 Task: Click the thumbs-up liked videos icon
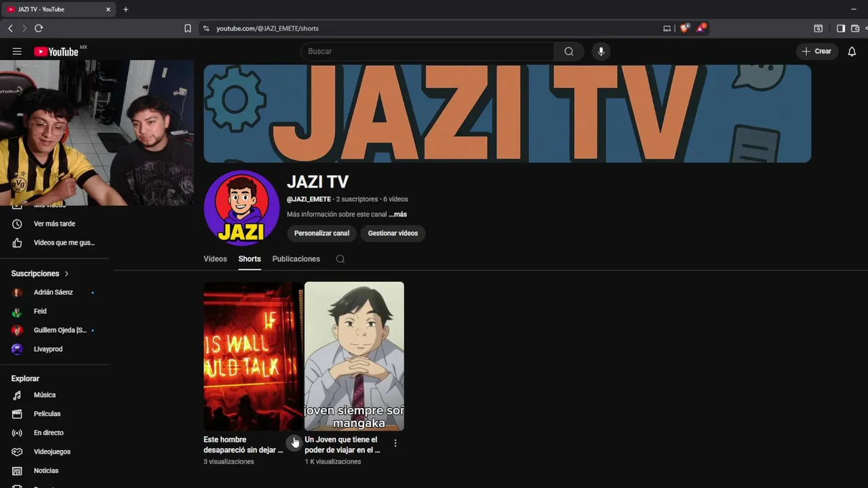click(18, 243)
